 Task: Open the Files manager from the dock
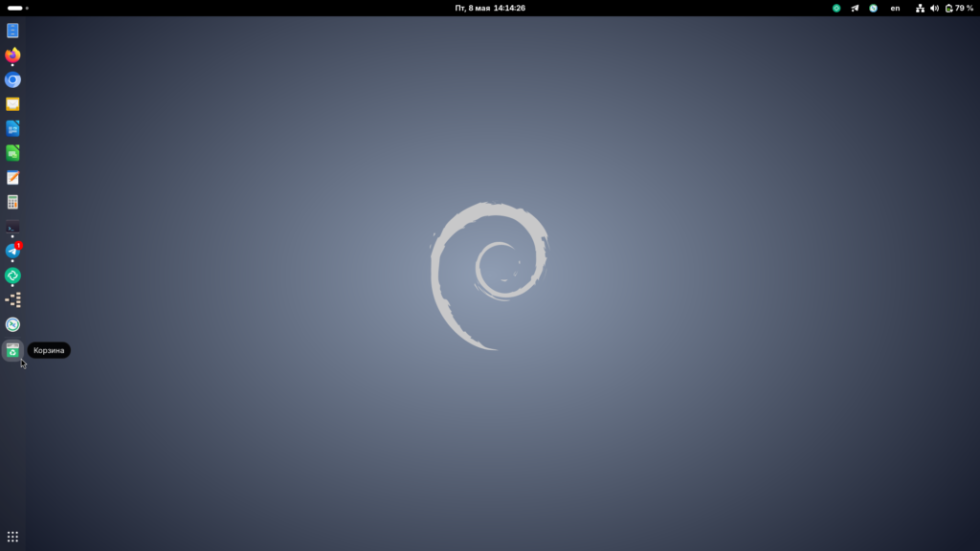(12, 31)
